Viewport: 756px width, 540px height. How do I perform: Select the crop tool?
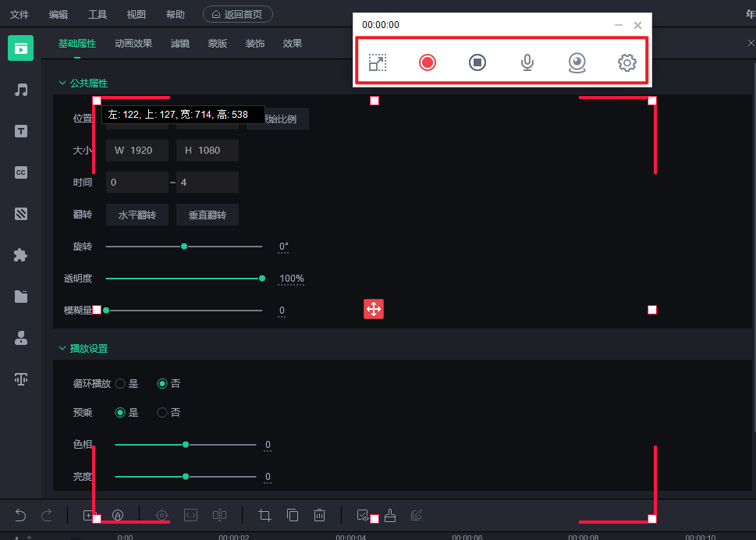click(x=264, y=515)
